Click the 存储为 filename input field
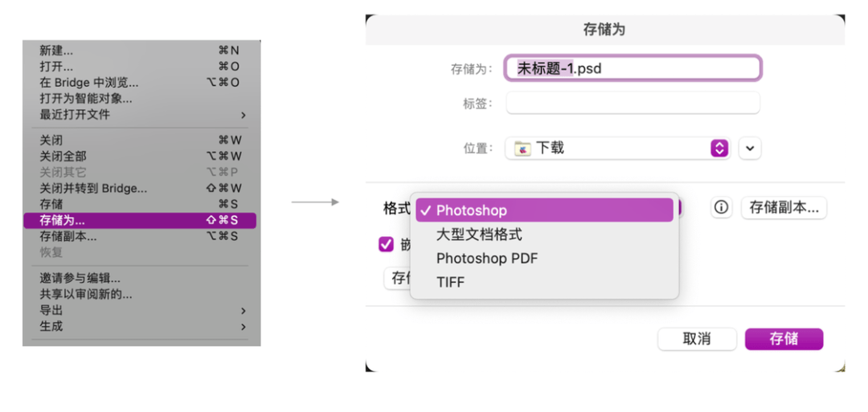This screenshot has width=868, height=412. [x=633, y=68]
